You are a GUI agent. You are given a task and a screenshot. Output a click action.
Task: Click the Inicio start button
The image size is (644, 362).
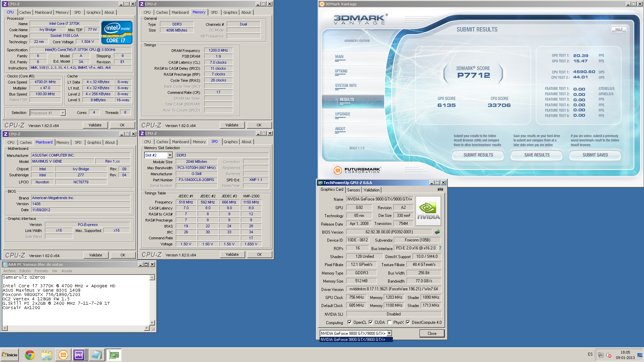9,355
